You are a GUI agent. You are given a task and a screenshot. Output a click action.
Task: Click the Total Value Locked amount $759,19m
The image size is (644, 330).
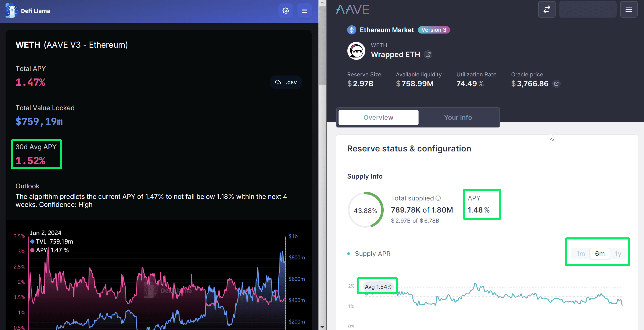pos(39,122)
